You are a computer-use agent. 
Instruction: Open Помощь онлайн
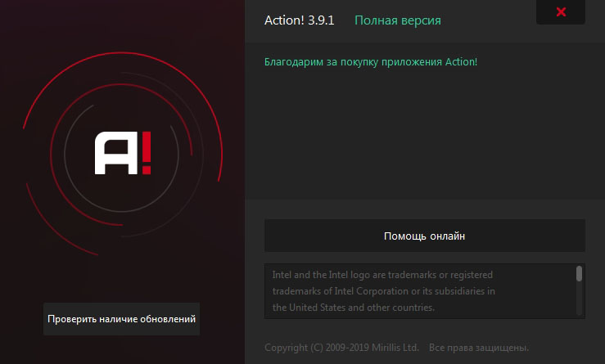424,236
